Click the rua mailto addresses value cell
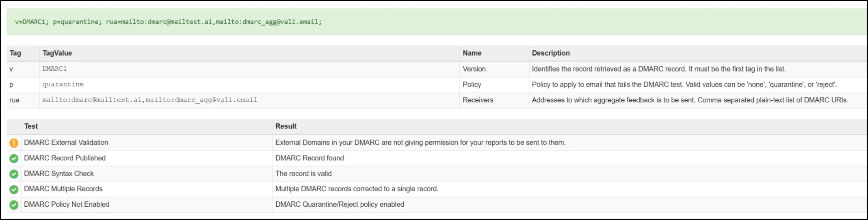 point(150,100)
